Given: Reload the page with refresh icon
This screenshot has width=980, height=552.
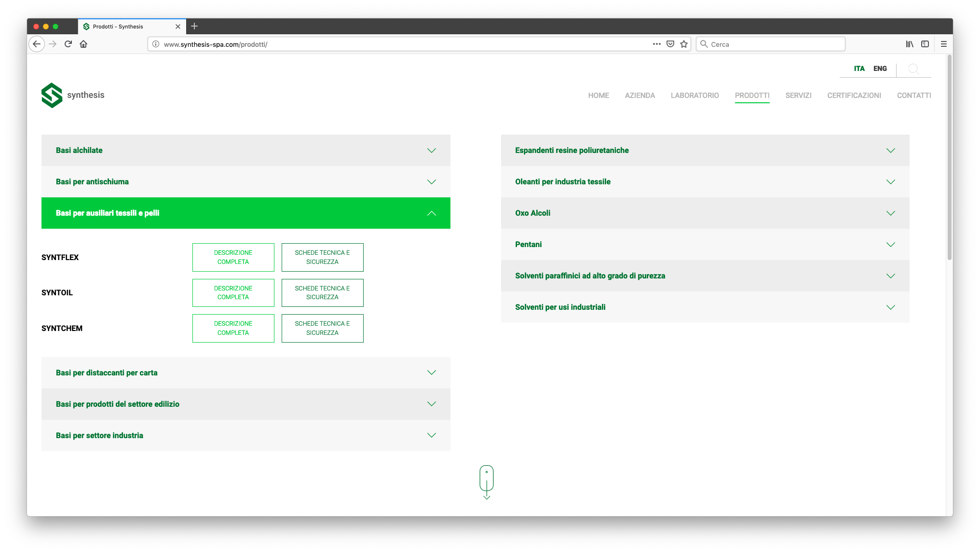Looking at the screenshot, I should coord(68,44).
